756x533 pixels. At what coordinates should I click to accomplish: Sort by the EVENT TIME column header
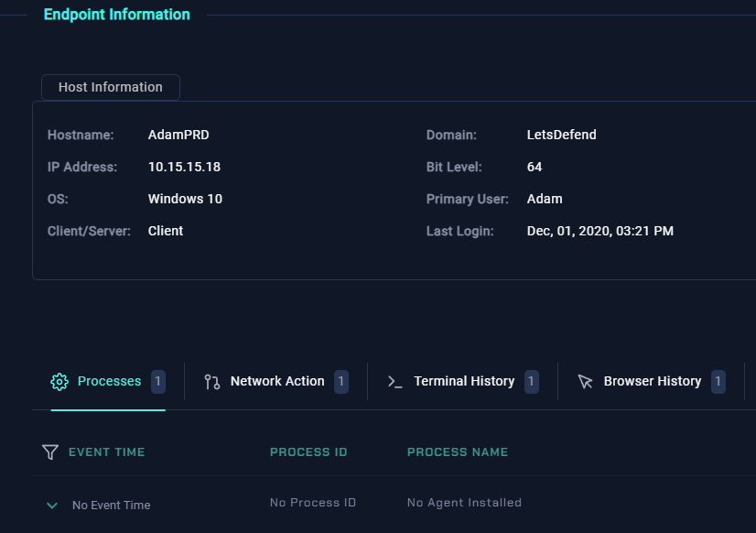[x=107, y=451]
